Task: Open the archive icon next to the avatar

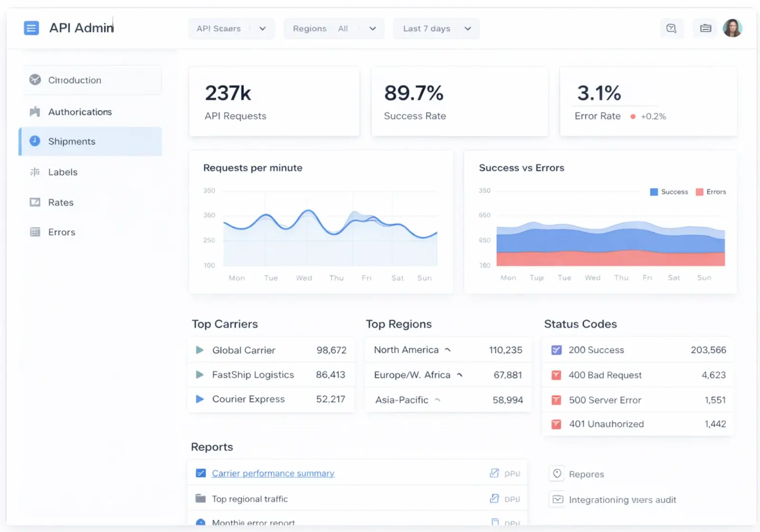Action: coord(705,28)
